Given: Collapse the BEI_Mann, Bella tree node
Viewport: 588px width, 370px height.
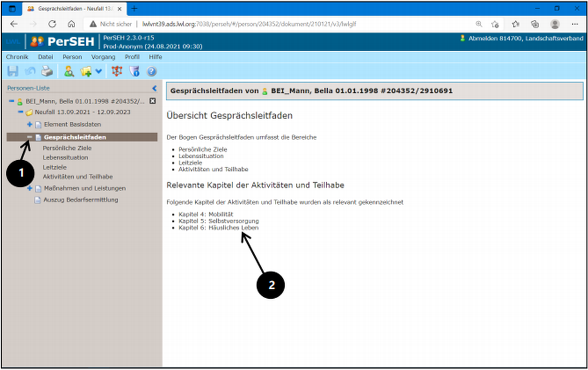Looking at the screenshot, I should tap(11, 101).
